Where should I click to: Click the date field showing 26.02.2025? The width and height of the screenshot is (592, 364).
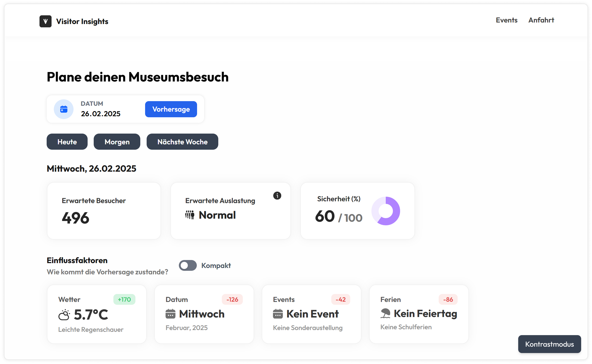pos(100,114)
